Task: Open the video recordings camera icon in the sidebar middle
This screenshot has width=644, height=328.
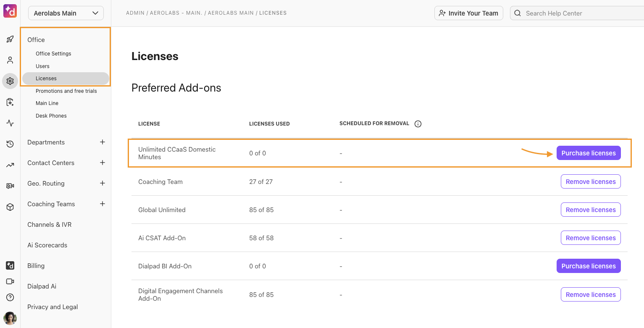Action: click(10, 186)
